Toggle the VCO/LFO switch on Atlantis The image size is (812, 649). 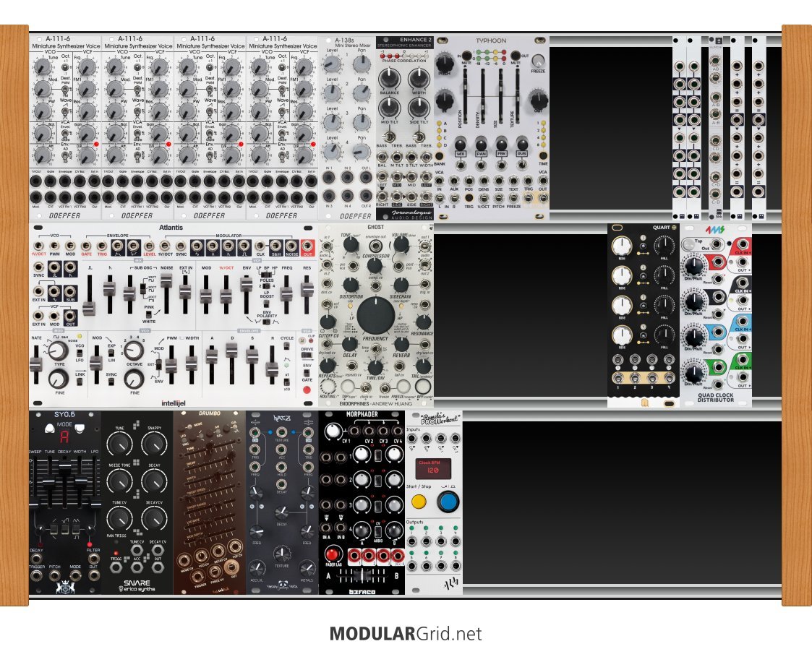click(80, 353)
